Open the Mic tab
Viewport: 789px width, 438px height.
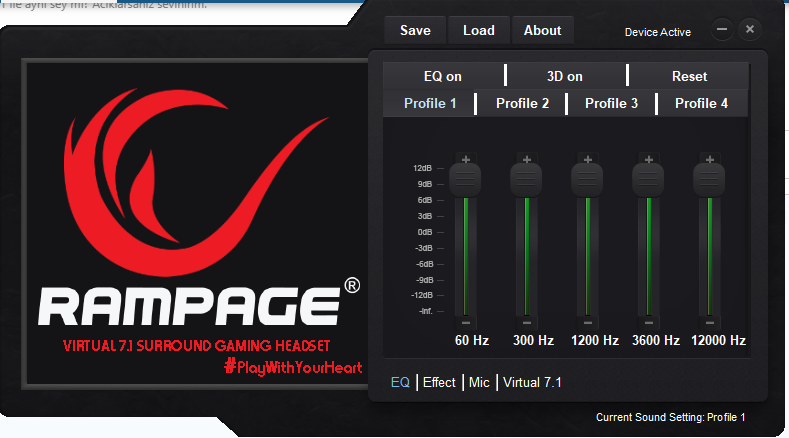(479, 382)
